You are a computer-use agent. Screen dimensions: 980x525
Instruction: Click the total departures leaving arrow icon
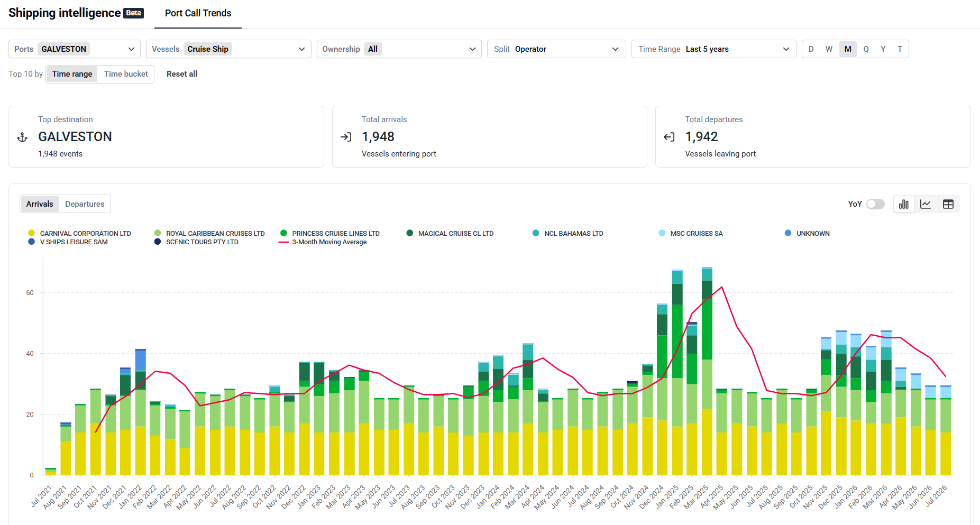coord(670,137)
